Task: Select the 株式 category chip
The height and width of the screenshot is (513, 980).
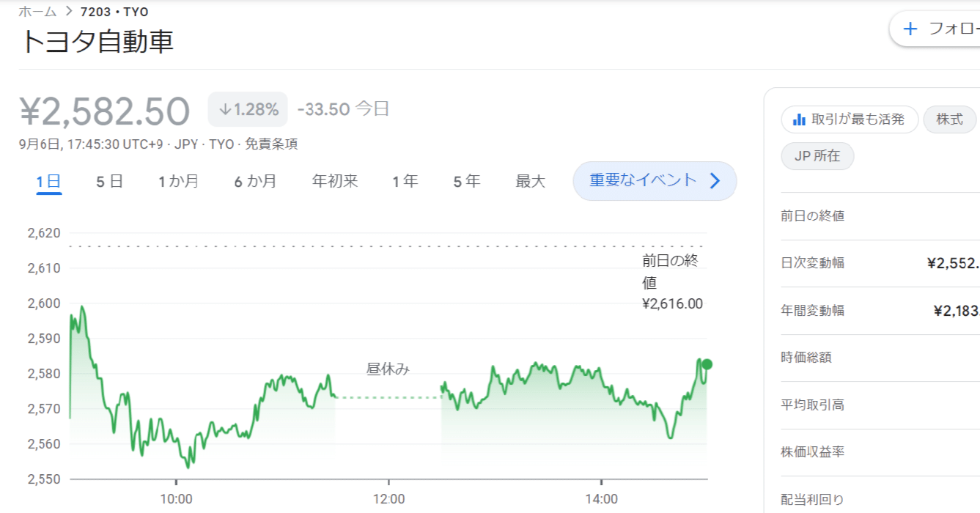Action: [x=949, y=119]
